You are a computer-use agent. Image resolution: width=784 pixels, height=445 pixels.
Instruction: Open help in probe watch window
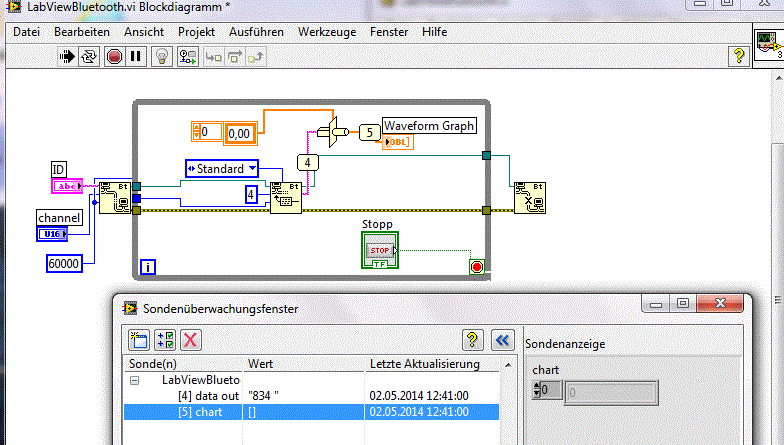(x=472, y=340)
